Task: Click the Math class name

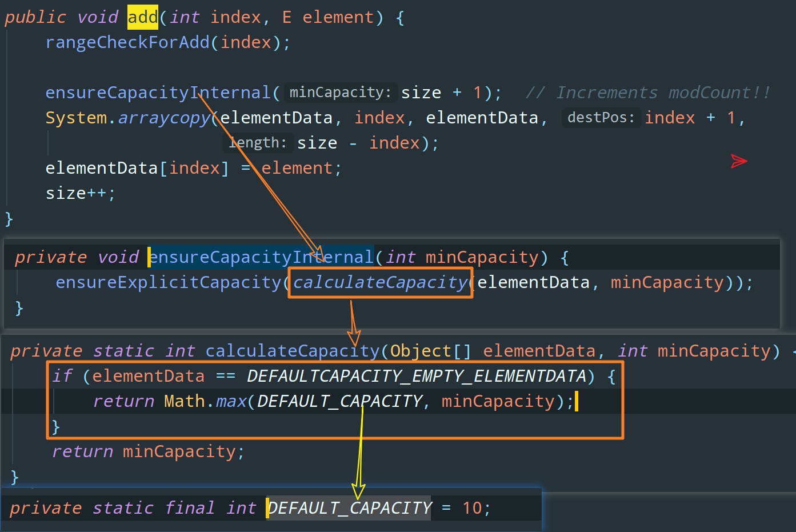Action: point(185,401)
